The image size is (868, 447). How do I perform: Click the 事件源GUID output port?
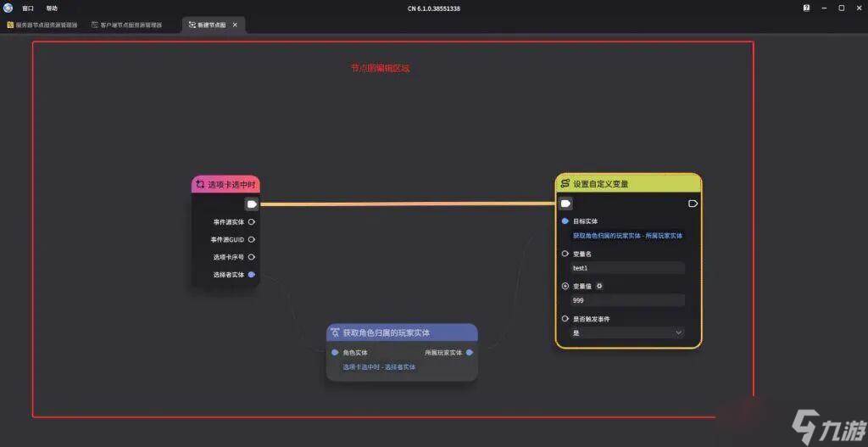[252, 239]
